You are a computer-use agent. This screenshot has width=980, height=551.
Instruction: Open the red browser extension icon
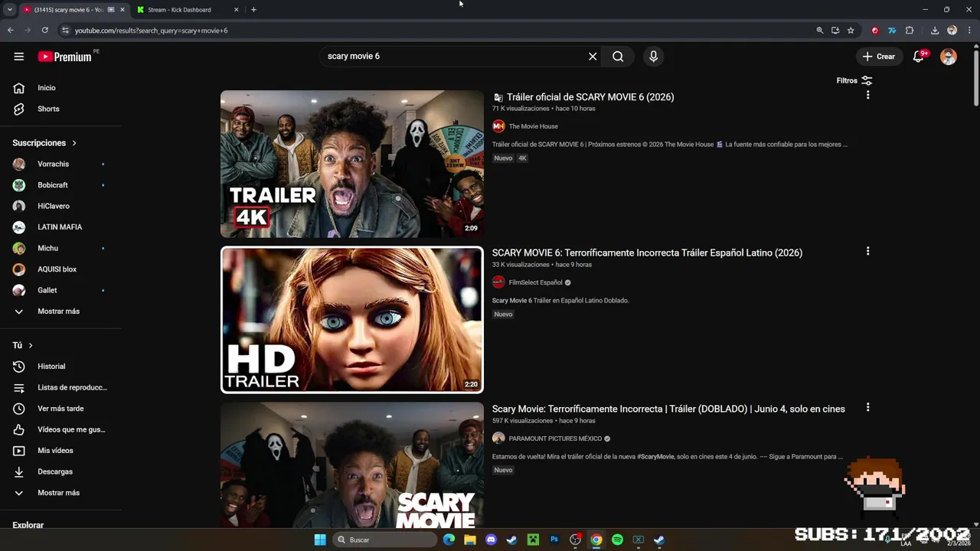click(x=875, y=31)
